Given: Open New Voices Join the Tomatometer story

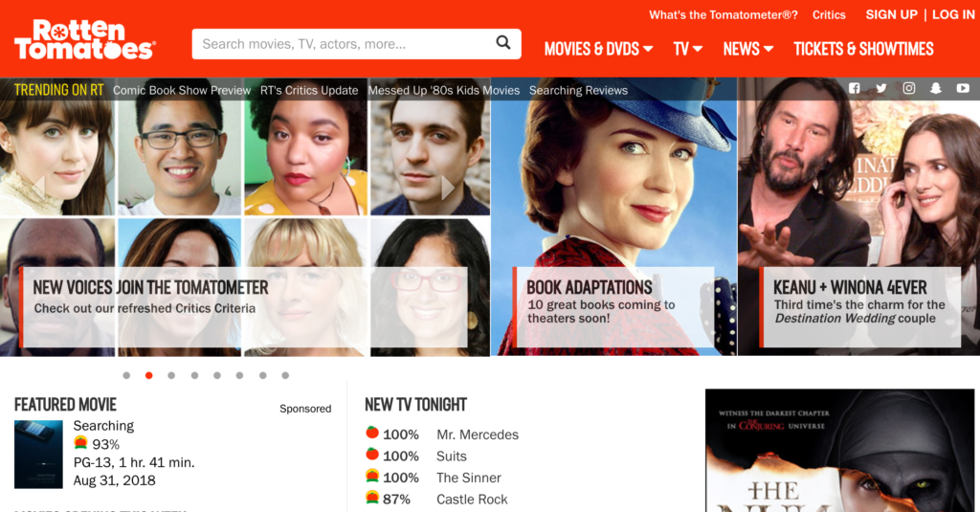Looking at the screenshot, I should [244, 307].
